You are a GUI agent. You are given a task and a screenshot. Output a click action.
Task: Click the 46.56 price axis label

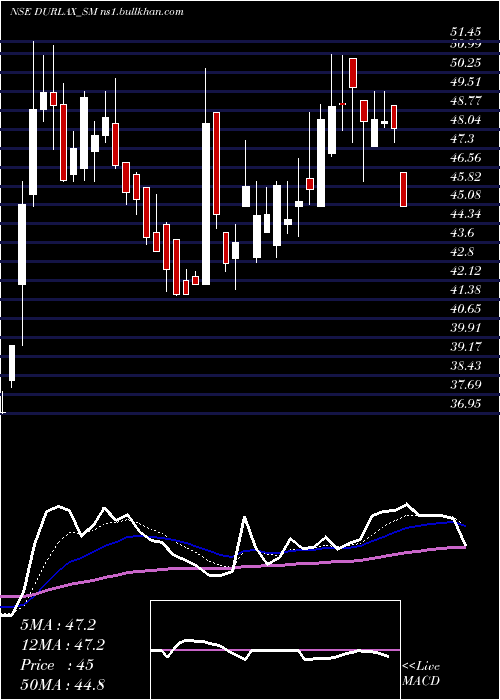click(x=466, y=157)
